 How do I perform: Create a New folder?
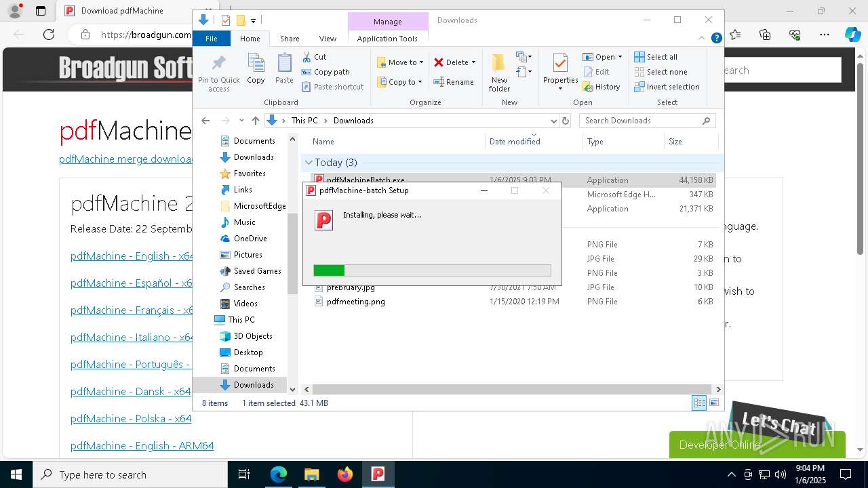[499, 73]
